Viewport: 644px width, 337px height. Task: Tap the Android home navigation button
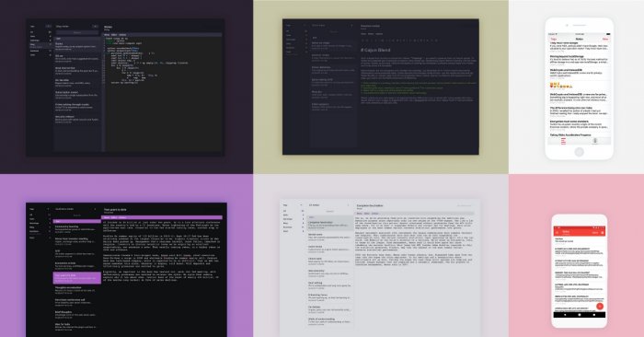[x=580, y=315]
